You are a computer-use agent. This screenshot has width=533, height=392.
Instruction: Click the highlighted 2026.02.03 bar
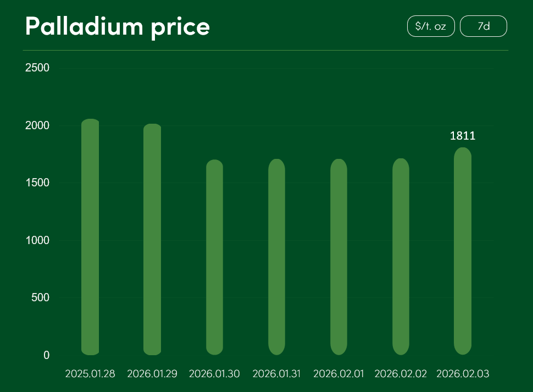point(463,251)
